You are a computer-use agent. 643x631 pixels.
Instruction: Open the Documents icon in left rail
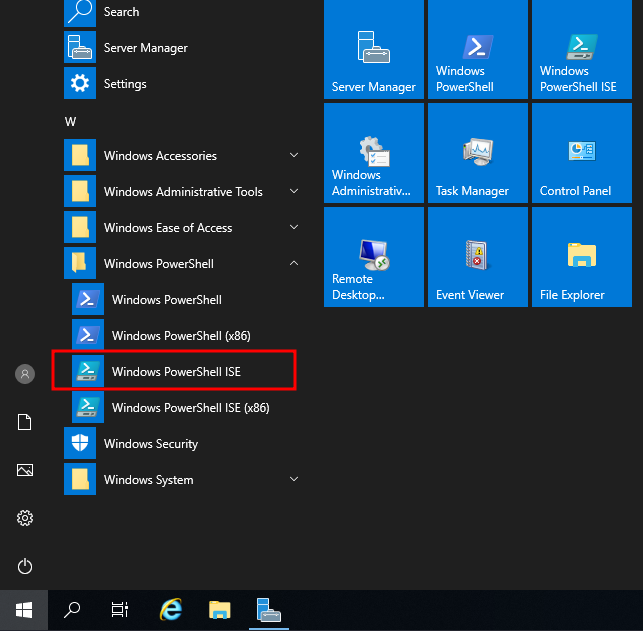pos(25,422)
